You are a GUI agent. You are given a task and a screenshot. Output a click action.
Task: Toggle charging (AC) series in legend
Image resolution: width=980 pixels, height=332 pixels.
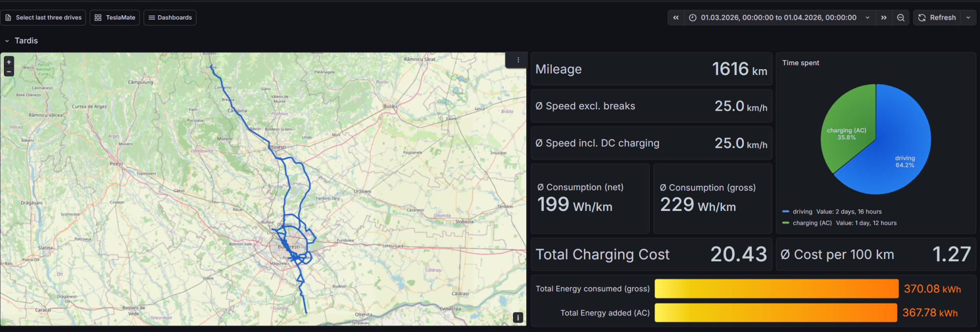pos(812,223)
